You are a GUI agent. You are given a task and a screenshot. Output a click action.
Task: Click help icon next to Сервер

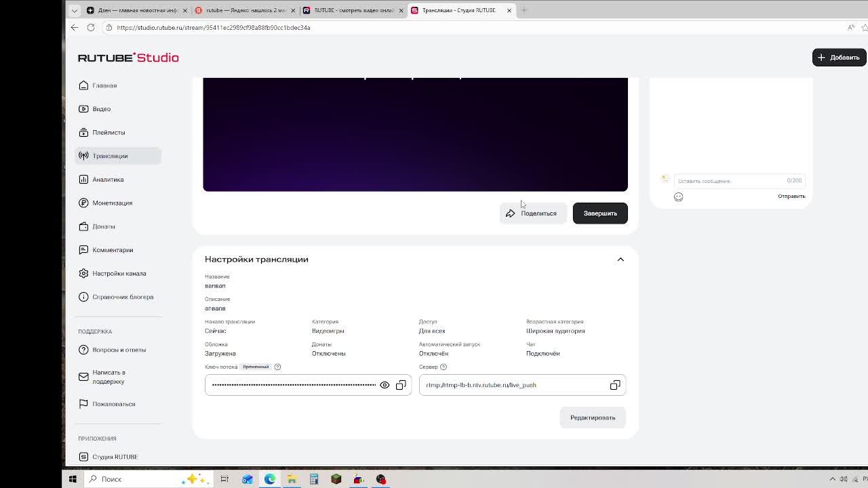coord(443,367)
